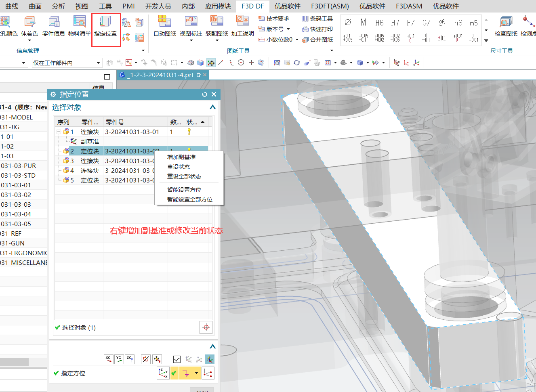Open the 版本号 dropdown arrow
Screen dimensions: 536x392
coord(288,29)
